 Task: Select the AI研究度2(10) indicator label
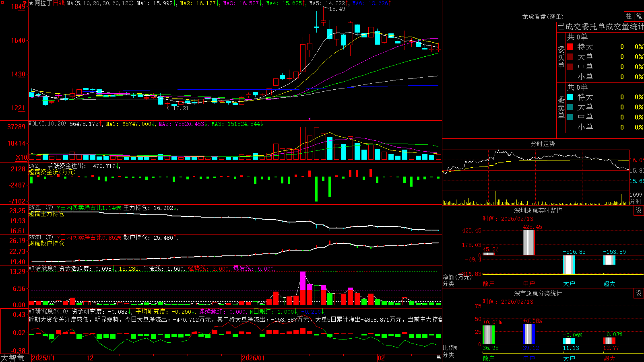pos(48,311)
